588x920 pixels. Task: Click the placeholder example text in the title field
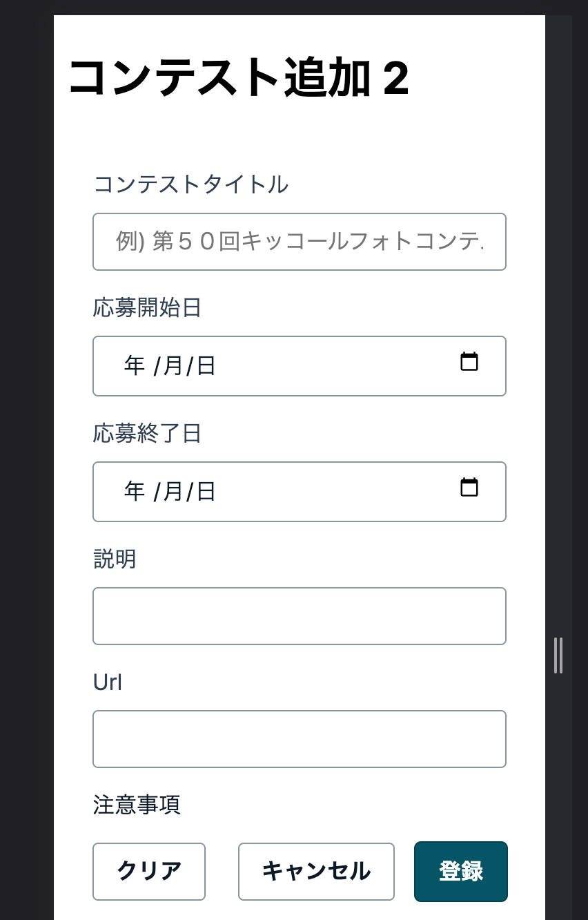tap(300, 242)
